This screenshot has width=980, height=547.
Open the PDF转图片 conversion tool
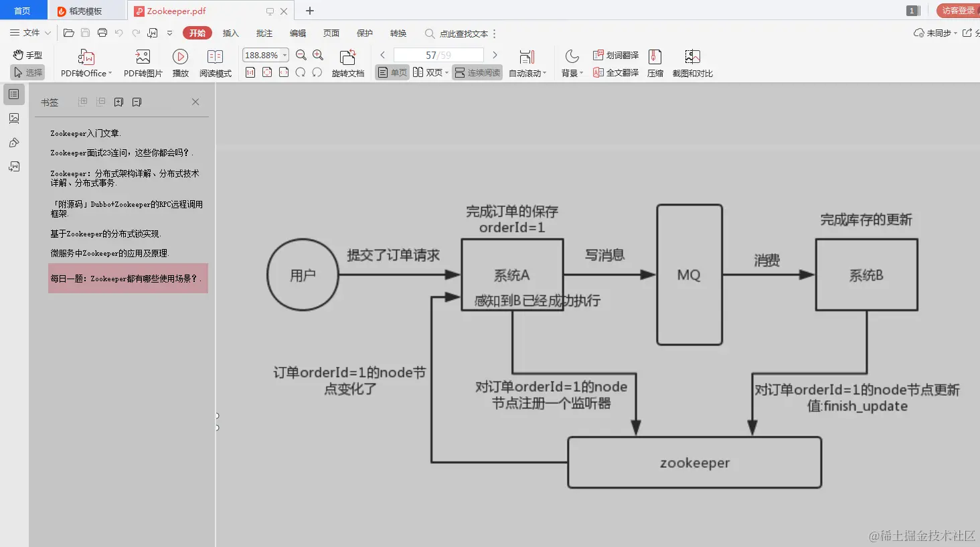point(142,62)
